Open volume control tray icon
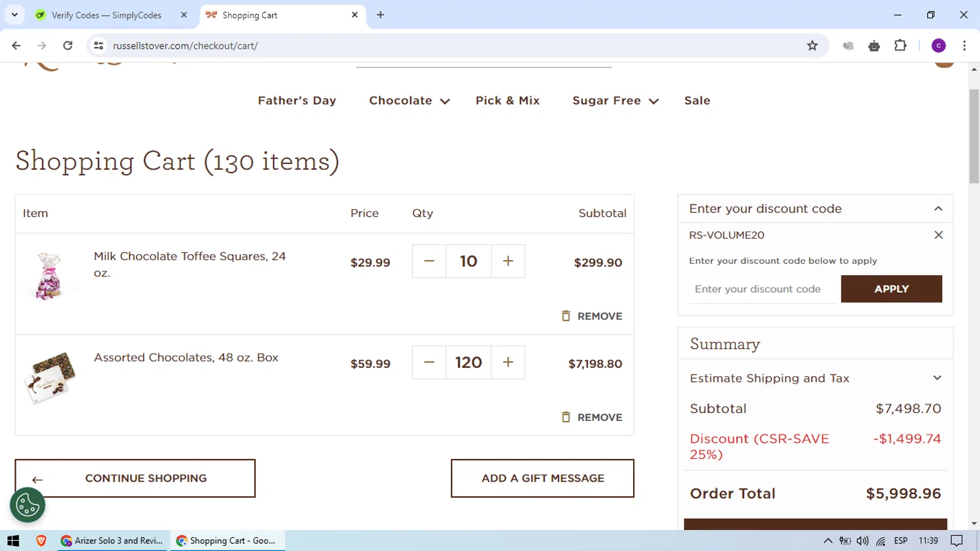980x551 pixels. 862,541
